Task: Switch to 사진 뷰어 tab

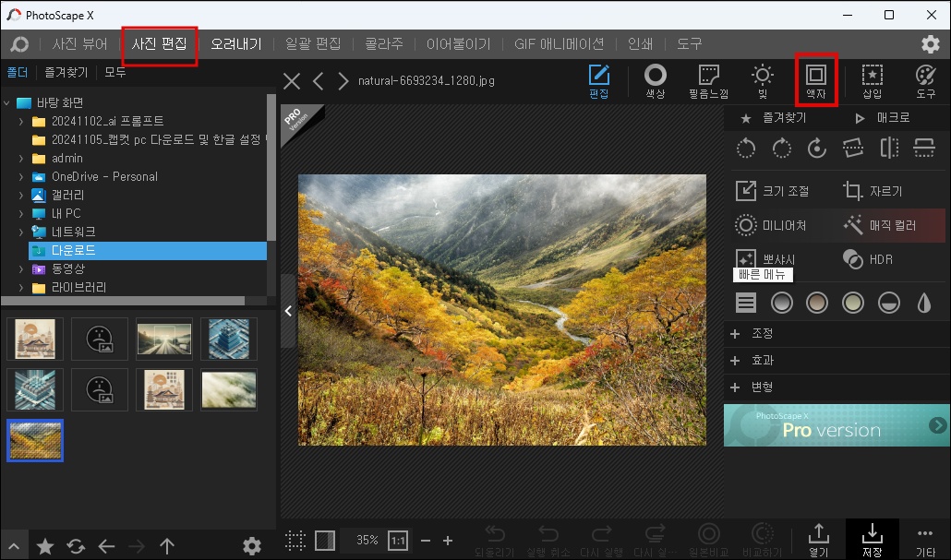Action: (x=79, y=43)
